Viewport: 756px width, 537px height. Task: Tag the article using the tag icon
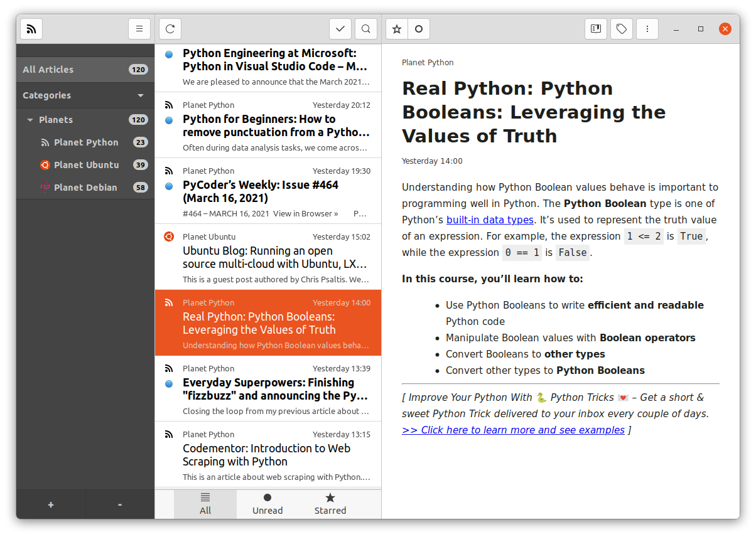(622, 29)
